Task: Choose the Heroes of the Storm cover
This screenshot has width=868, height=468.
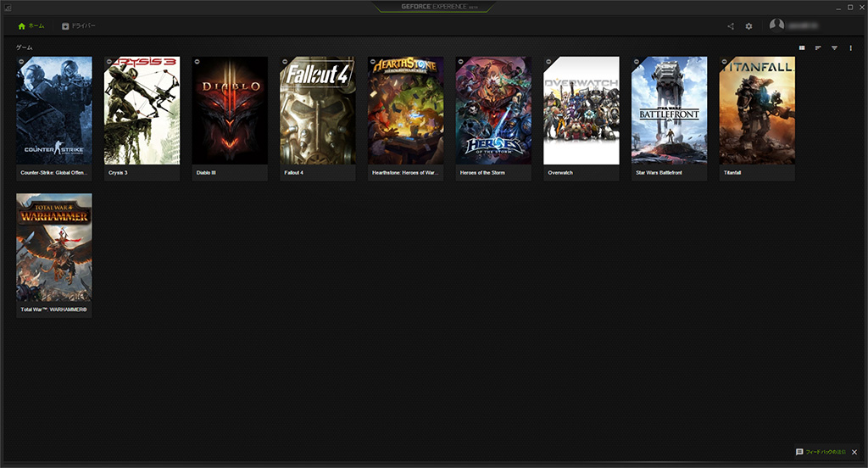Action: [x=493, y=110]
